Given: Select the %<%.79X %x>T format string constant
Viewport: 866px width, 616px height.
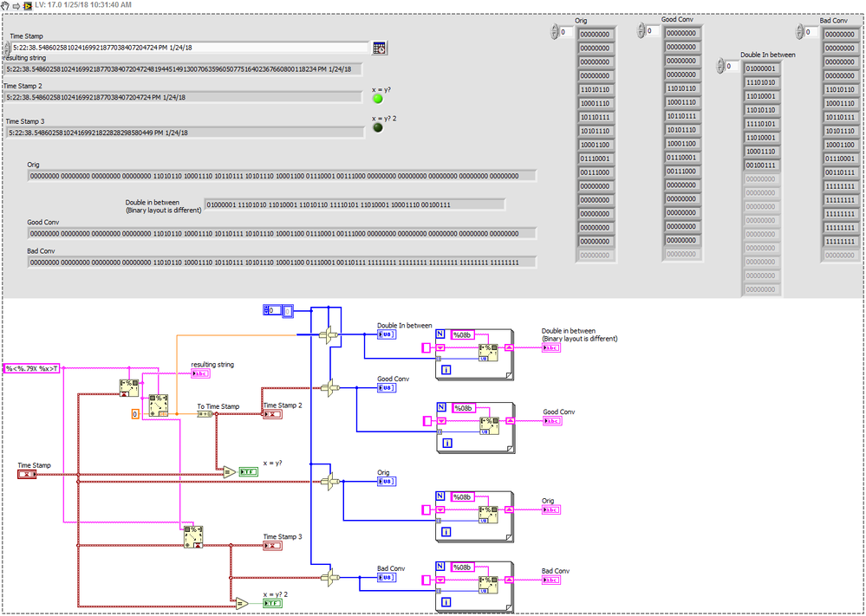Looking at the screenshot, I should pos(31,369).
